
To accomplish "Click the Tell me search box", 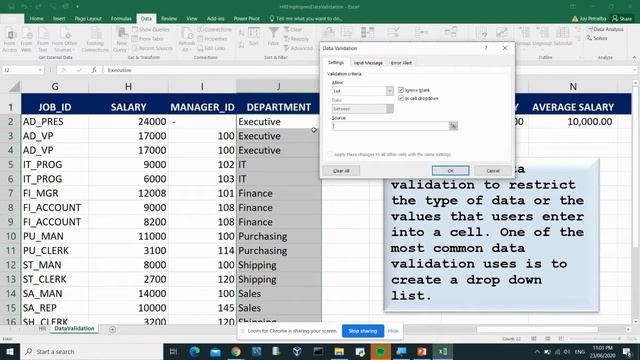I will tap(306, 18).
